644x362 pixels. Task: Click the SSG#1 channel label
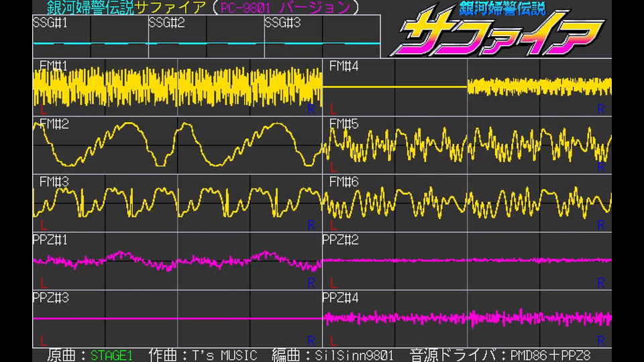50,23
